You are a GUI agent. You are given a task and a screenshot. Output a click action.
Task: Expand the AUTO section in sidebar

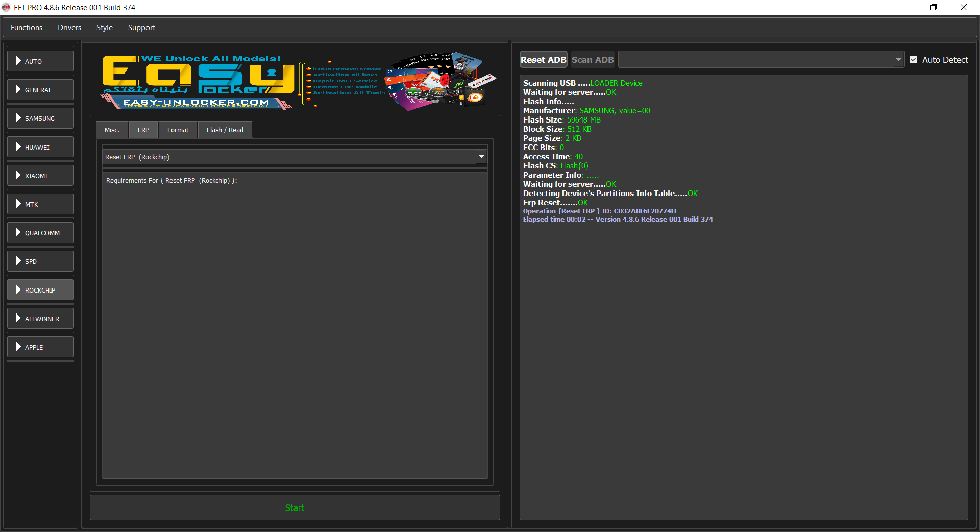40,61
